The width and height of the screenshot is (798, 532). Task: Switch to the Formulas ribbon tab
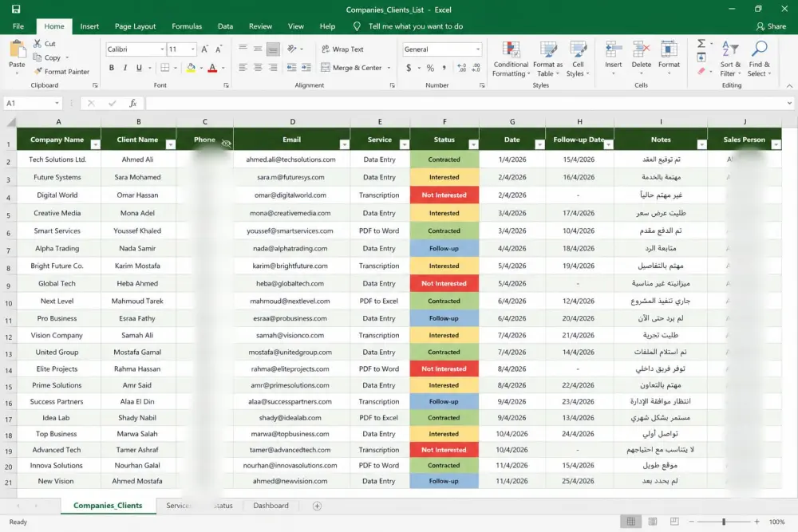point(187,26)
